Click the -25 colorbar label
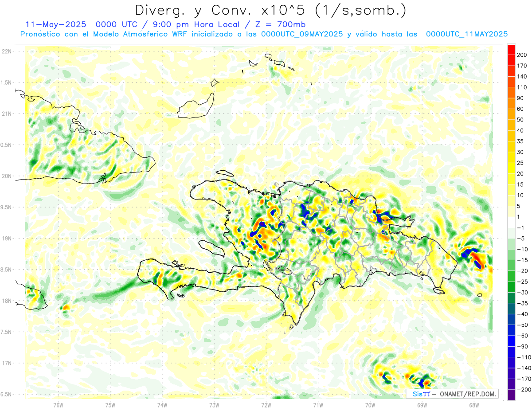The height and width of the screenshot is (411, 532). [x=523, y=282]
